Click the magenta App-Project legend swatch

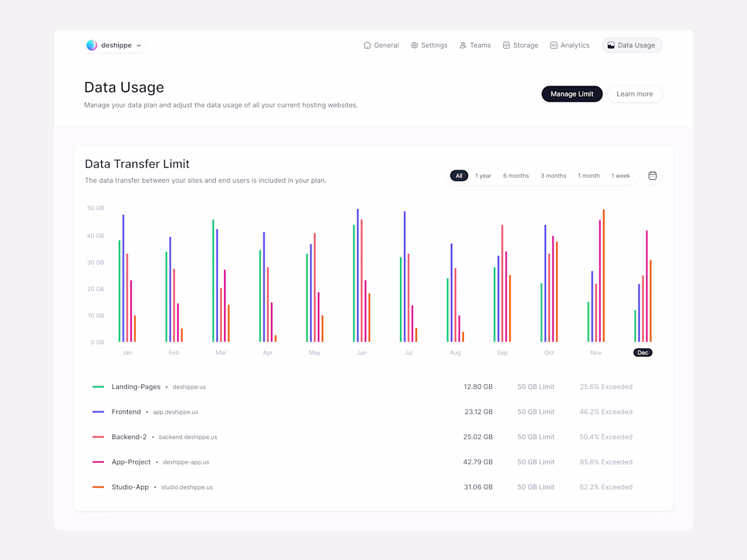point(98,462)
